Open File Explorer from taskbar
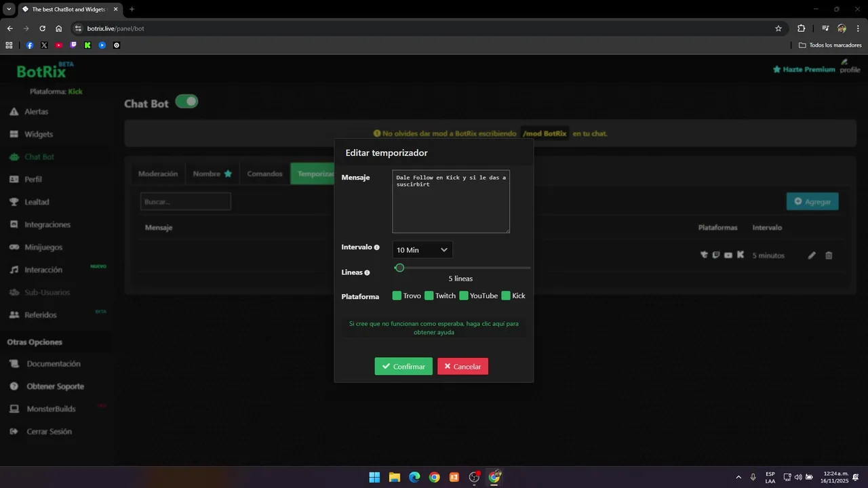The width and height of the screenshot is (868, 488). pos(394,477)
